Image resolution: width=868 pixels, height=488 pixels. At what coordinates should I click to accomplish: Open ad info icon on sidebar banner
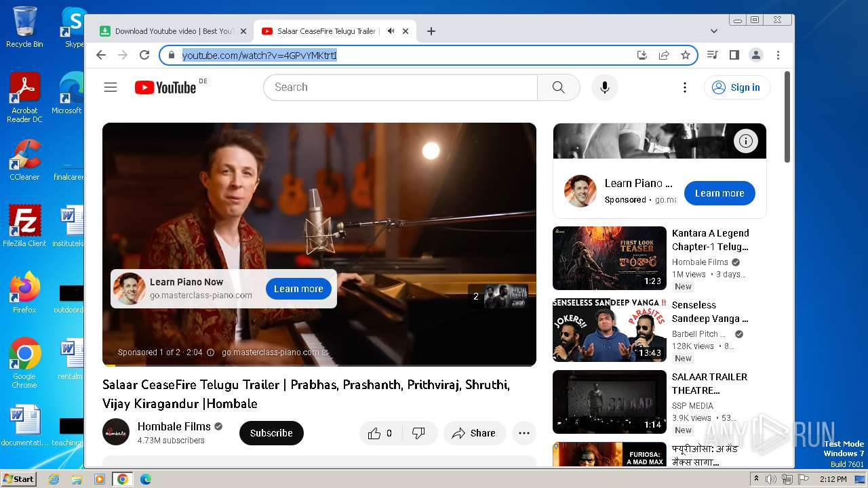tap(746, 141)
